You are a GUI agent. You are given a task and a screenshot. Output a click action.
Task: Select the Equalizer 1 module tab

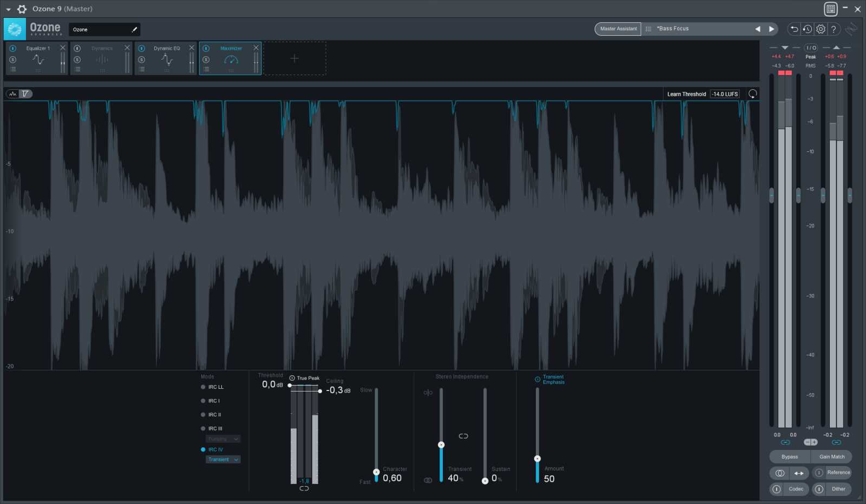(38, 58)
